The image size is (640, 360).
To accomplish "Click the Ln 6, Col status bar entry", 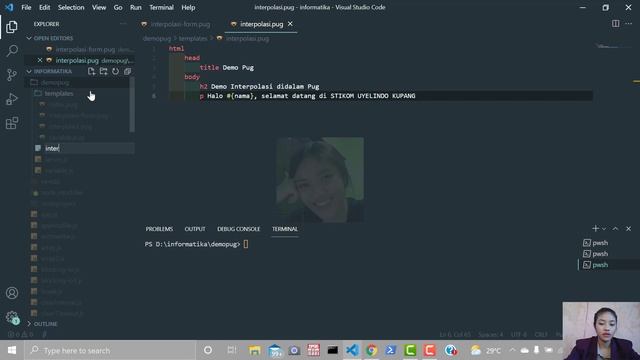I will coord(455,335).
